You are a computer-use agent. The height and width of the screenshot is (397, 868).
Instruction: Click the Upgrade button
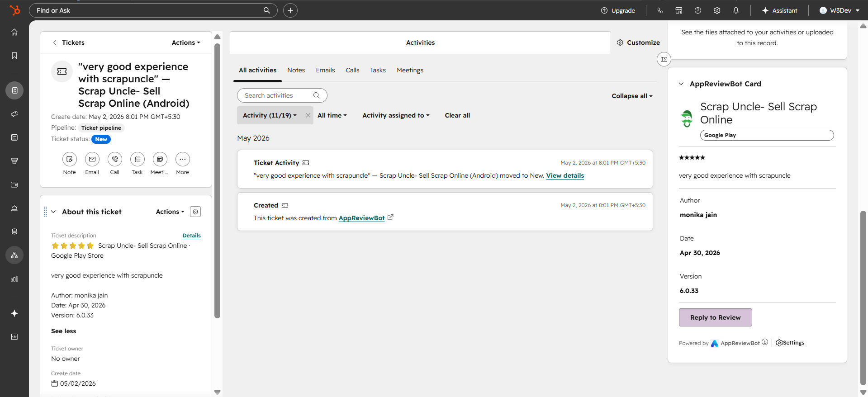pos(618,10)
